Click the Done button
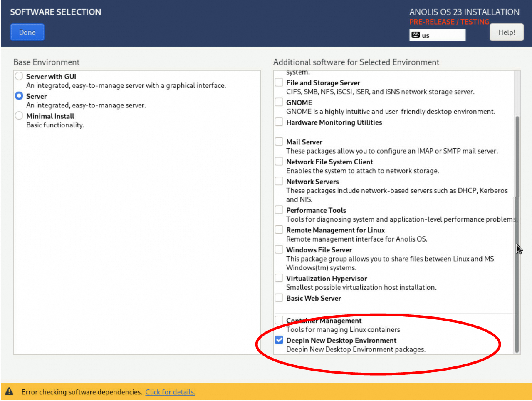 point(27,32)
